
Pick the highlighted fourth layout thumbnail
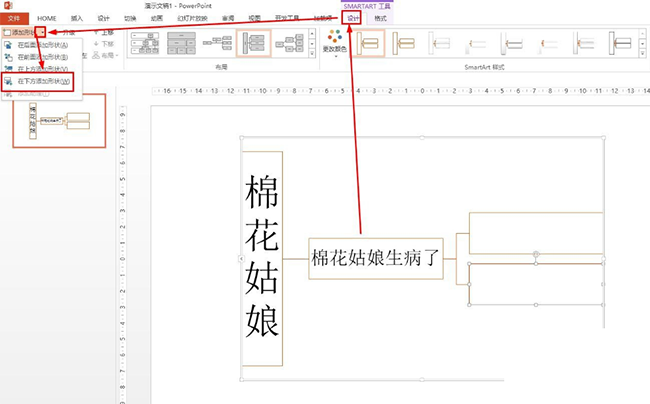253,43
